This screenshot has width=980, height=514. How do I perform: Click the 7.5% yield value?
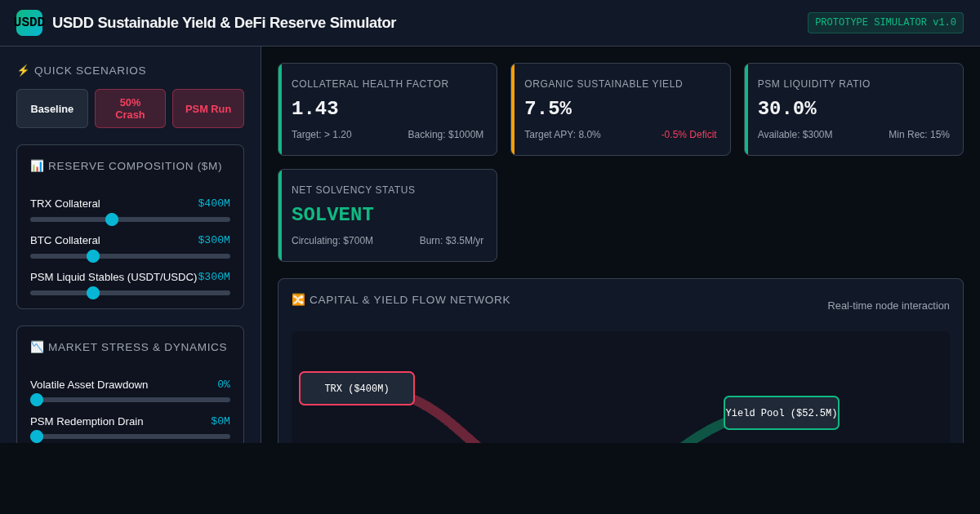click(x=548, y=109)
